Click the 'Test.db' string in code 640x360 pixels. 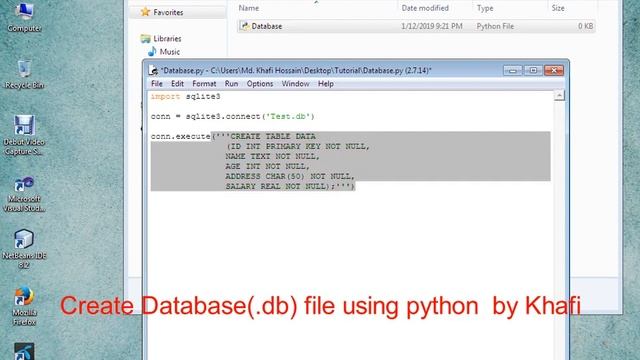pos(288,116)
